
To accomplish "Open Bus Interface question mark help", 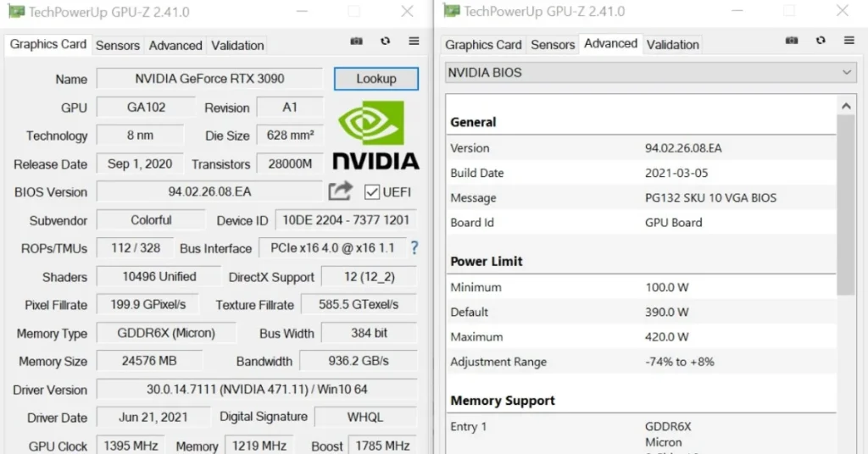I will (x=414, y=247).
